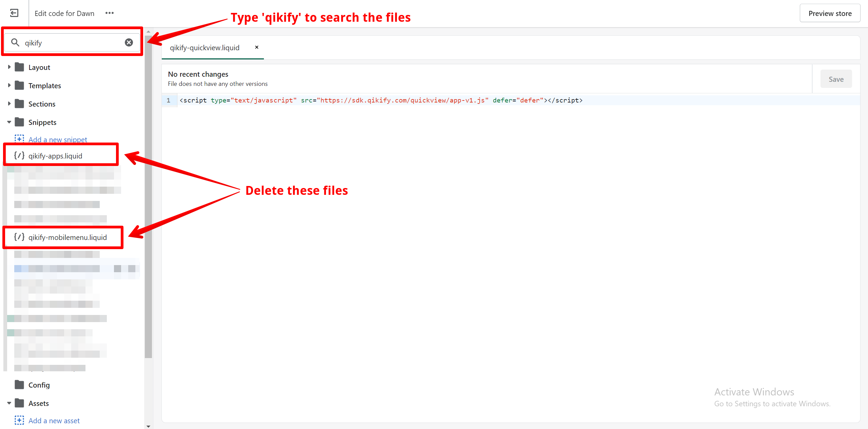Click the Assets folder label

tap(39, 403)
